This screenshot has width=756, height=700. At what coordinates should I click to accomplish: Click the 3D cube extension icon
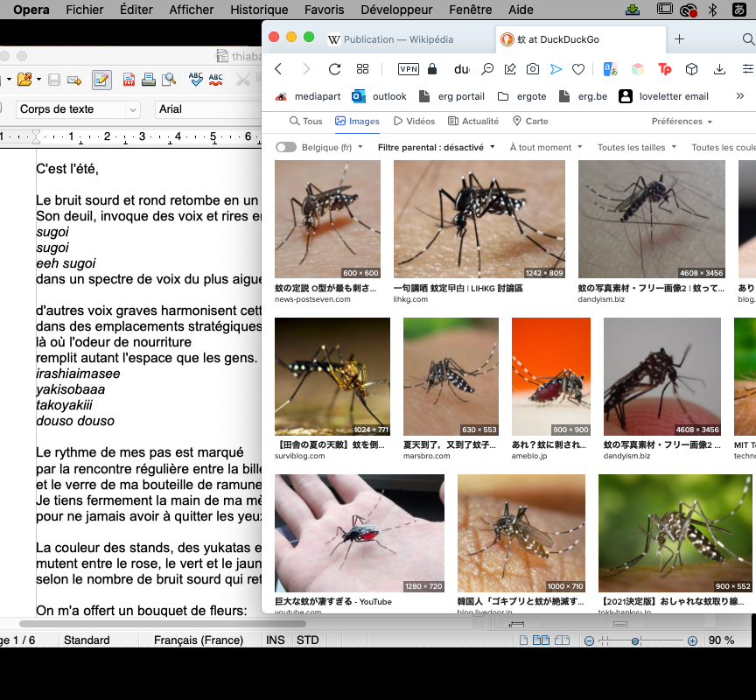tap(691, 69)
